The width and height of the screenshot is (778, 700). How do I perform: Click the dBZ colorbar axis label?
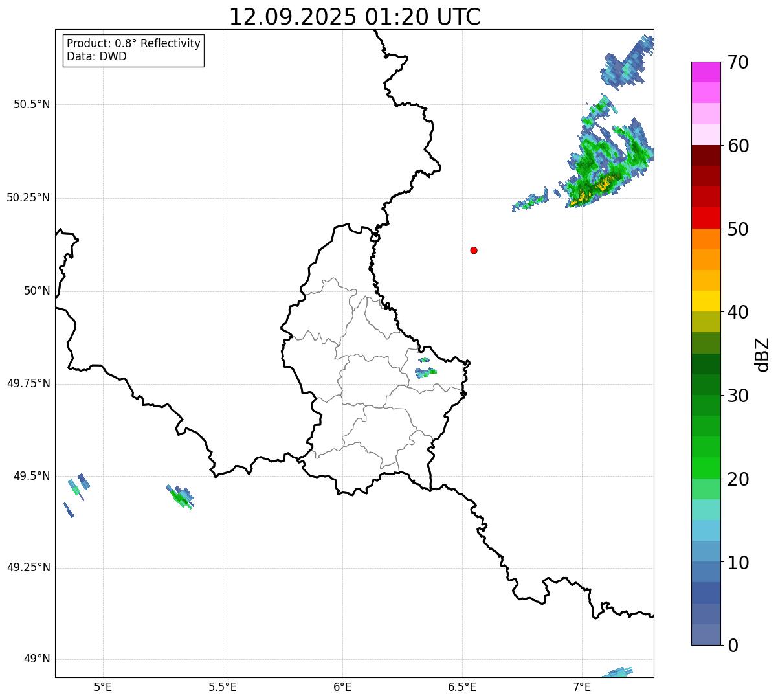[x=762, y=354]
